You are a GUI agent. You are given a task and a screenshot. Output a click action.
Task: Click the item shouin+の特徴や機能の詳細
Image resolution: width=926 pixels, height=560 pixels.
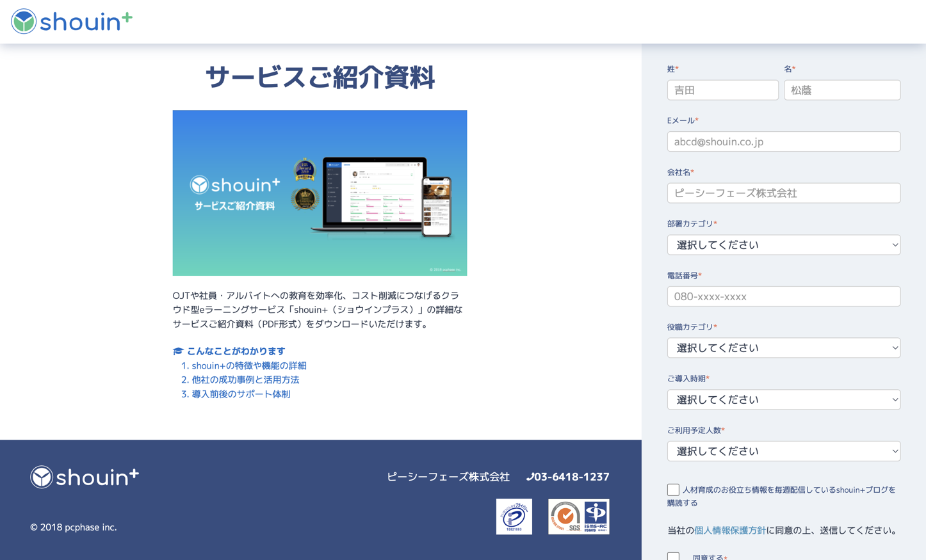[249, 365]
